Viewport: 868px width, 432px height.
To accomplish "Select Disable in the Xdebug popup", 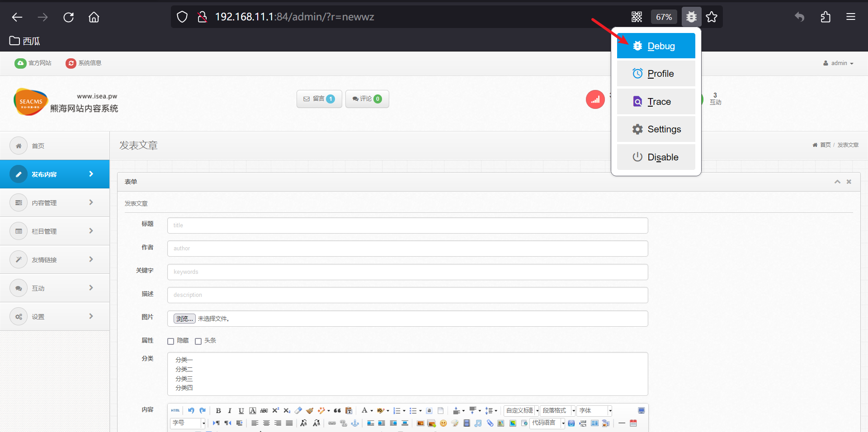I will [656, 157].
